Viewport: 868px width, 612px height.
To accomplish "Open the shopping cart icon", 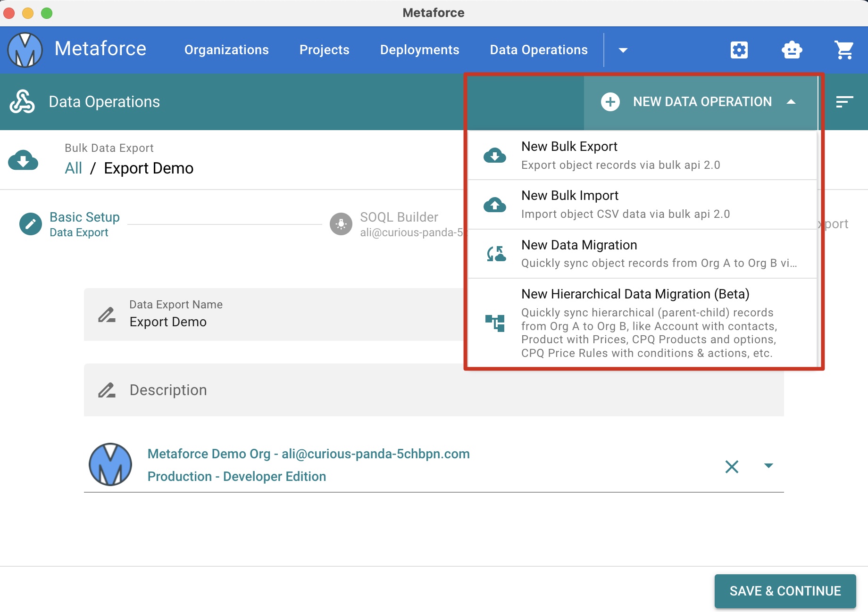I will point(844,50).
